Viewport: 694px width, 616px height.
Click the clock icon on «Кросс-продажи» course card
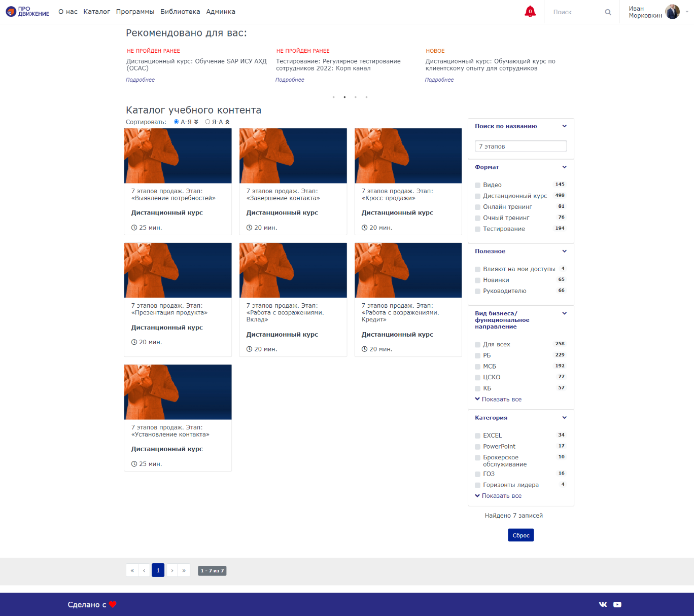click(364, 227)
